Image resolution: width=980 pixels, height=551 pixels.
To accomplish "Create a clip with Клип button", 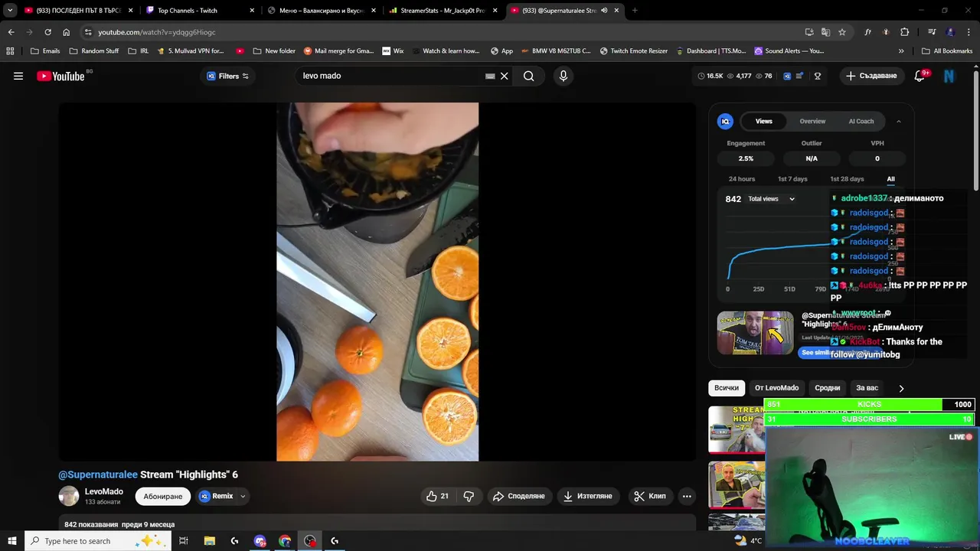I will pyautogui.click(x=650, y=496).
